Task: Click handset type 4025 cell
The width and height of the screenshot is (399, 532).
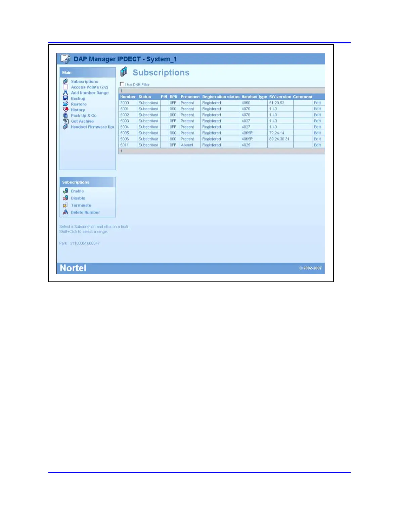Action: 254,145
